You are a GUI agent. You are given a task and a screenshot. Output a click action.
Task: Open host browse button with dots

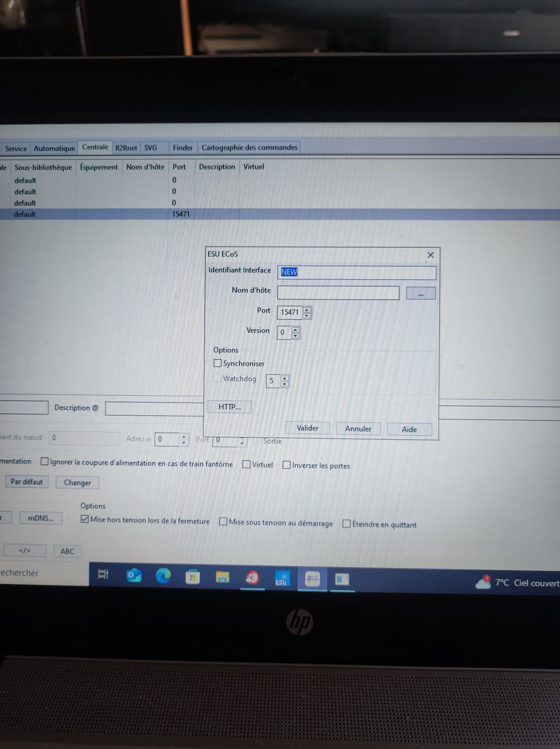coord(421,294)
